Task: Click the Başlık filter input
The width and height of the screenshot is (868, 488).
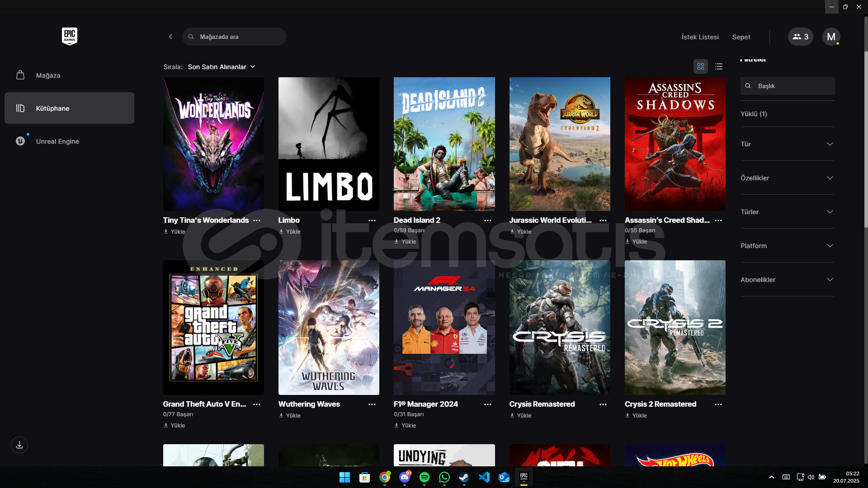Action: [x=788, y=86]
